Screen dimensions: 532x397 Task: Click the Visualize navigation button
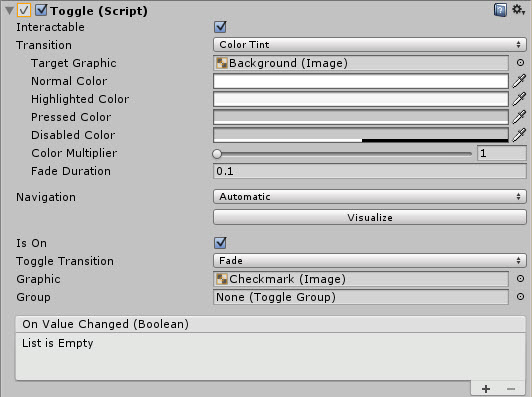point(369,218)
